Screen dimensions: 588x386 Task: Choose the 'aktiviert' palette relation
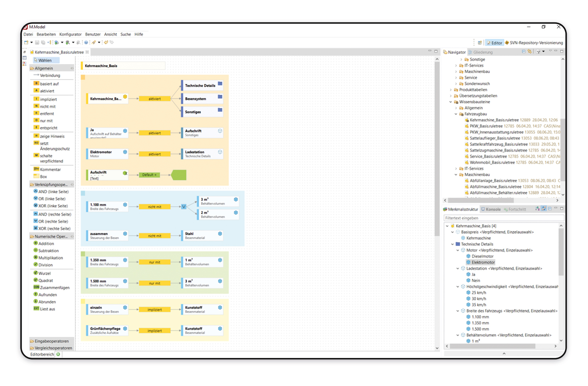pos(44,91)
